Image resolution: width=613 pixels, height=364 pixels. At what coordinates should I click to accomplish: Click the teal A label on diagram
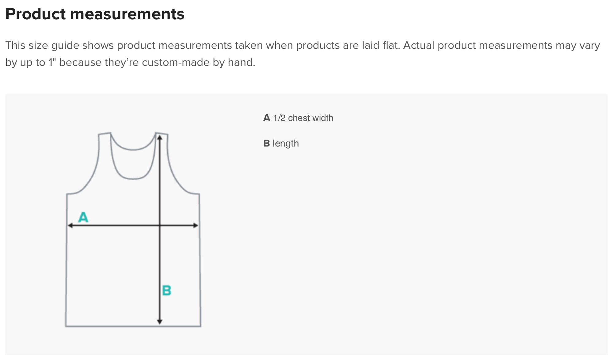[83, 217]
